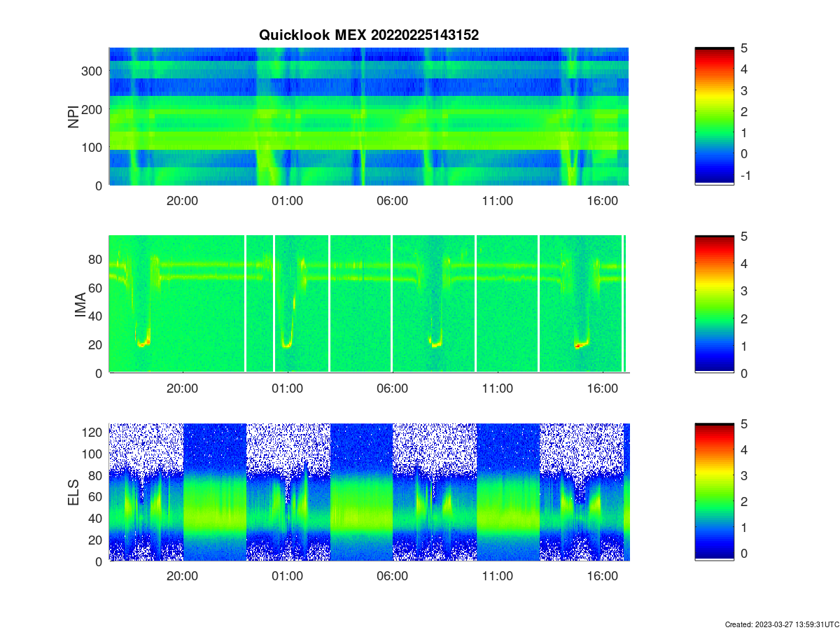Click the 20:00 time label under IMA plot
Viewport: 840px width, 630px height.
[182, 388]
